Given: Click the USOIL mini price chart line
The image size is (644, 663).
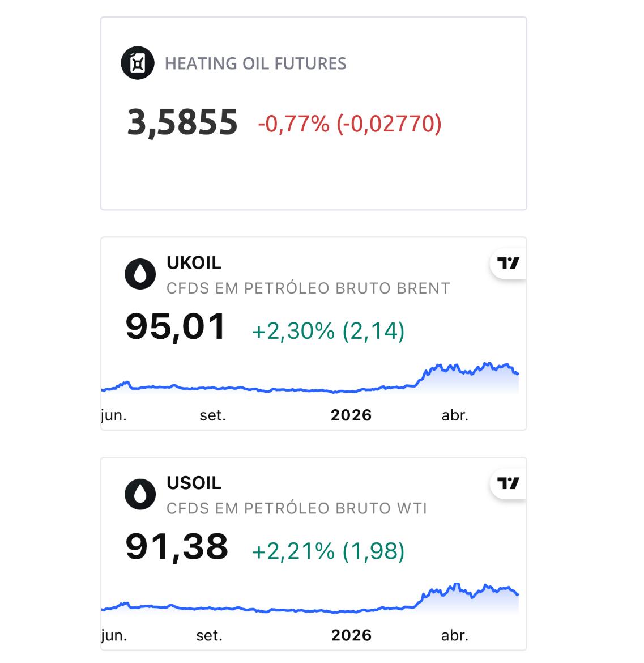Looking at the screenshot, I should pyautogui.click(x=310, y=598).
